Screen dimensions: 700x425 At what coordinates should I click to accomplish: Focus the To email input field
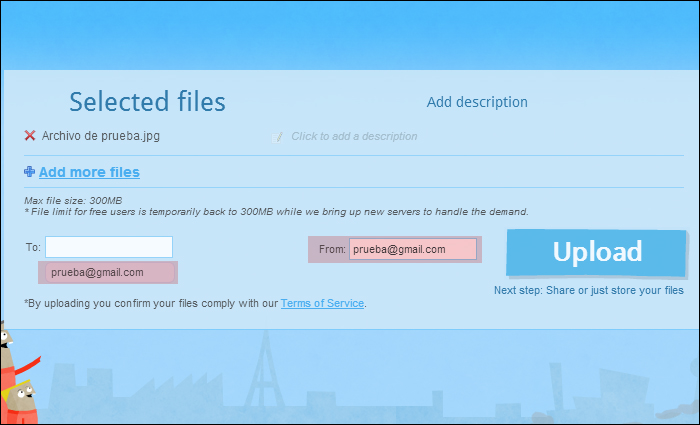tap(109, 247)
